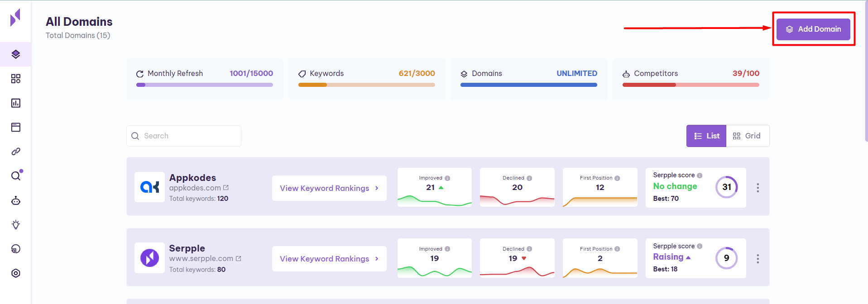Click the robot icon beside Competitors
868x304 pixels.
pos(626,74)
